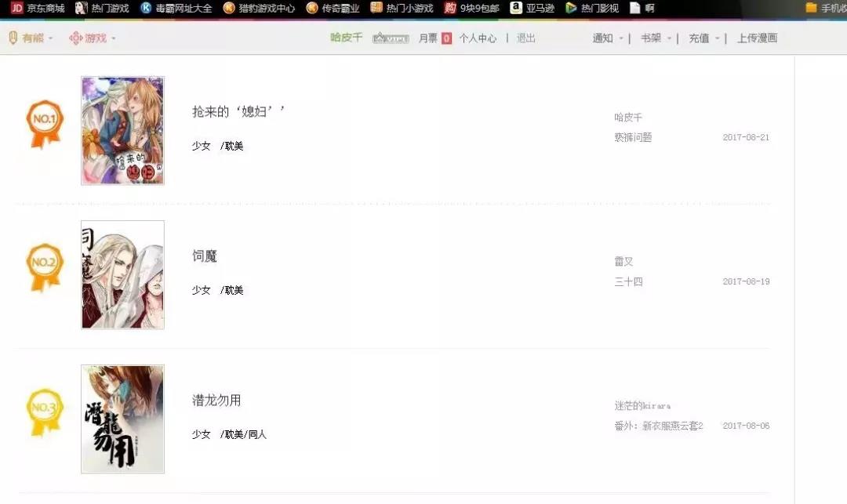Screen dimensions: 847x504
Task: Open the 啊 page bookmark
Action: pyautogui.click(x=642, y=8)
